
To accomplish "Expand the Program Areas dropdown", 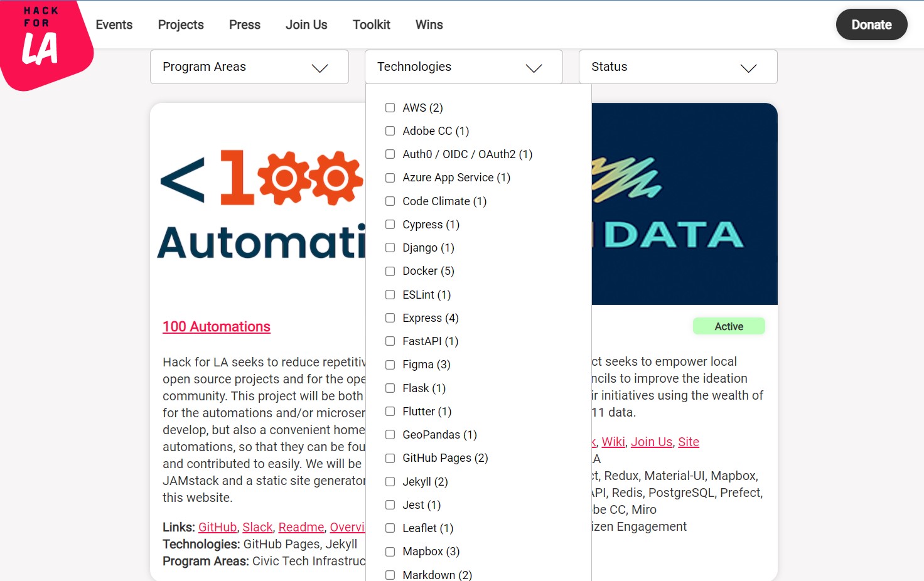I will point(249,67).
